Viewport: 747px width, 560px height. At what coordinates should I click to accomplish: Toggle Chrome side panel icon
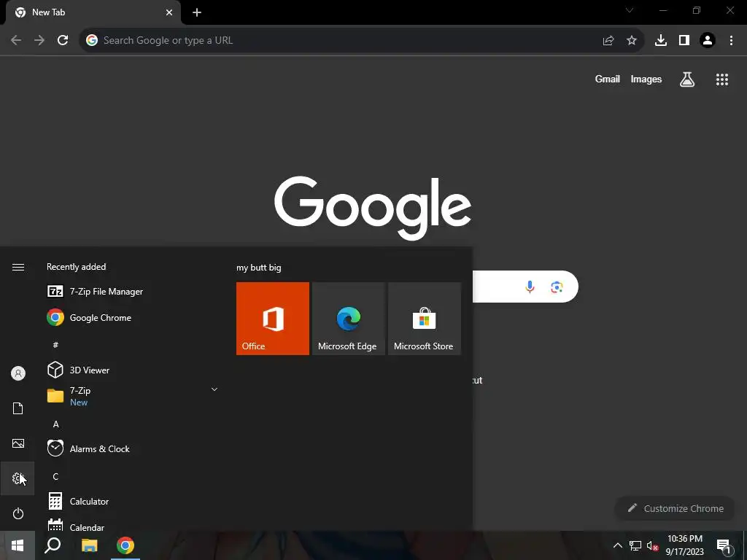pyautogui.click(x=684, y=41)
